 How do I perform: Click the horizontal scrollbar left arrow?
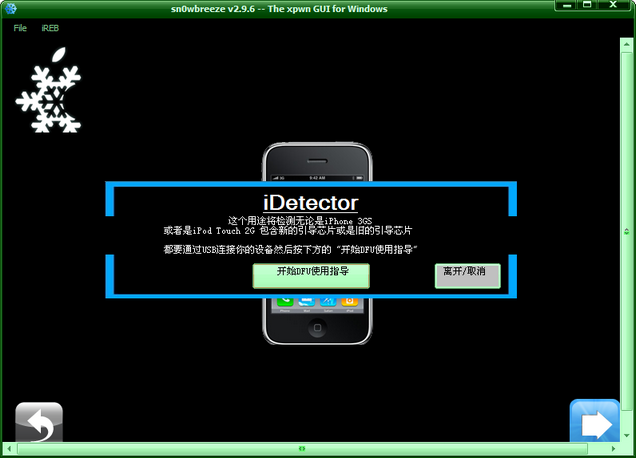click(9, 449)
